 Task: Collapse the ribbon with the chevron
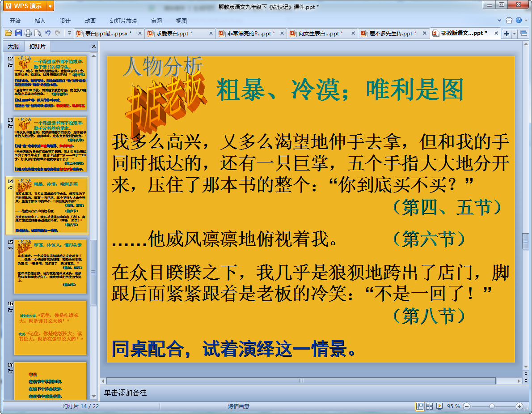pyautogui.click(x=499, y=21)
